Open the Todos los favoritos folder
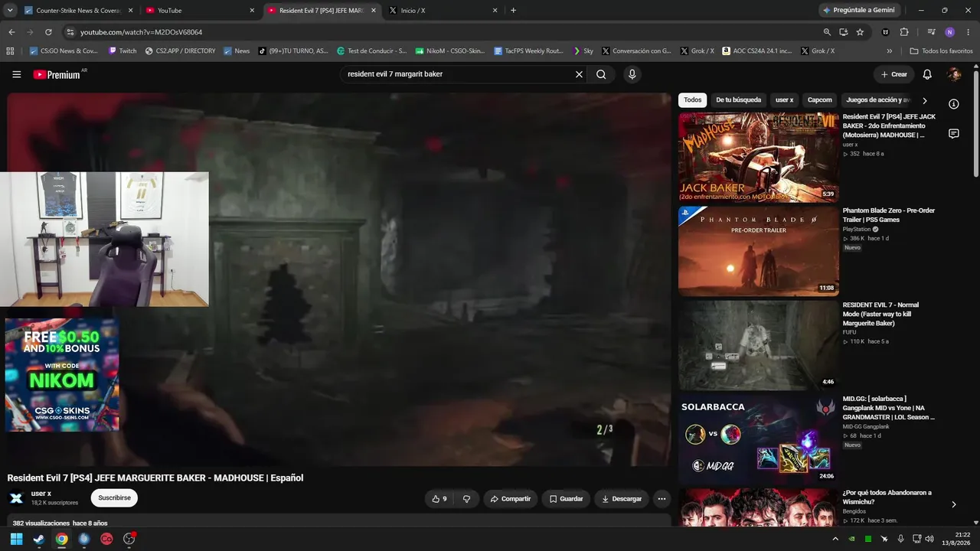This screenshot has width=980, height=551. tap(941, 51)
